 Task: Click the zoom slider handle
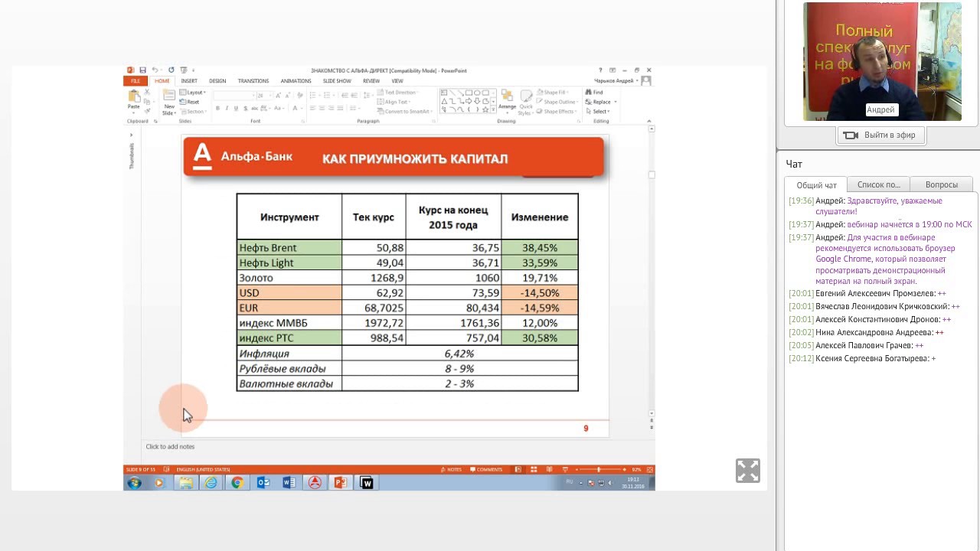[599, 469]
